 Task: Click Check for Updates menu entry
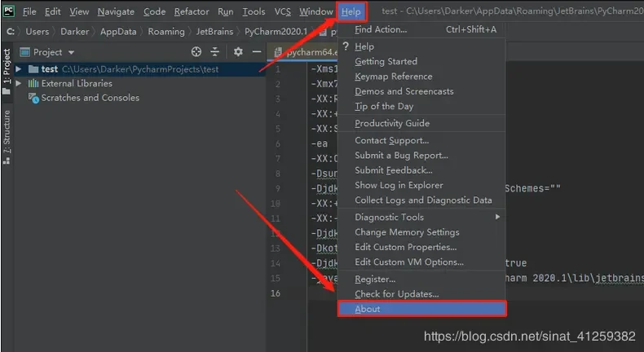[396, 293]
